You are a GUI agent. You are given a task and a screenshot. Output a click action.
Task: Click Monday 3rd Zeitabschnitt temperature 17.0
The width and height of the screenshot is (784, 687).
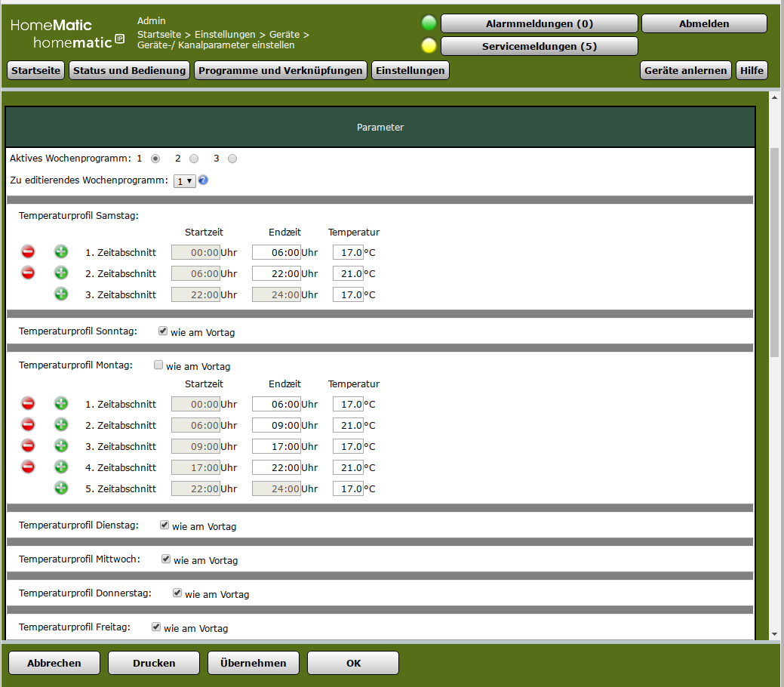tap(348, 446)
